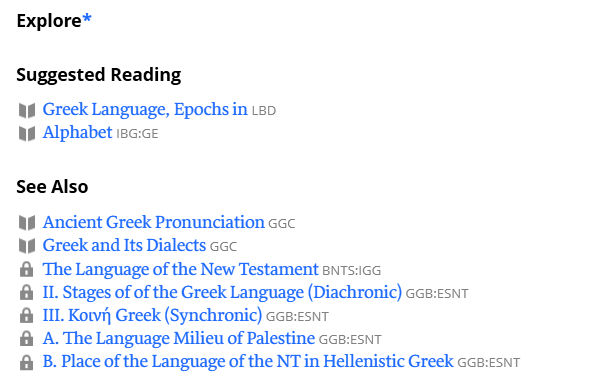Follow A. The Language Milieu of Palestine link
This screenshot has width=615, height=383.
(x=178, y=338)
